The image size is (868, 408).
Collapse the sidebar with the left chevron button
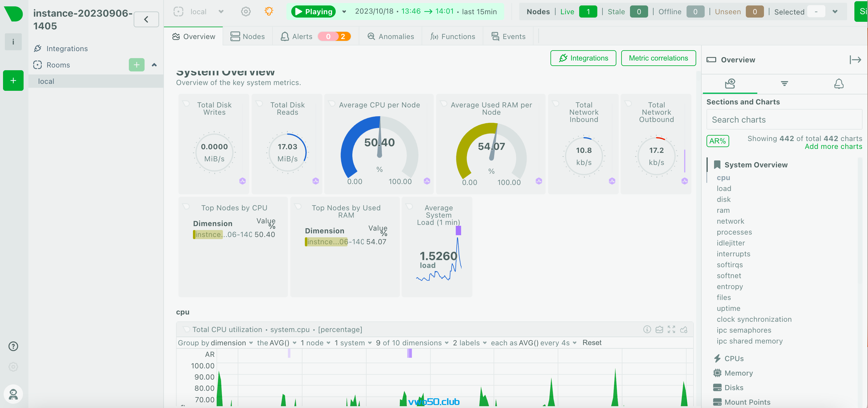(146, 20)
